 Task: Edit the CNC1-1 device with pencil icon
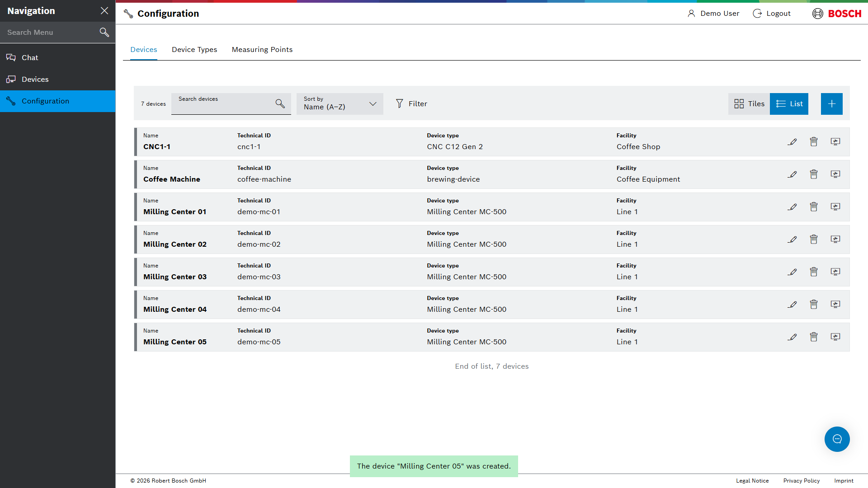(792, 142)
